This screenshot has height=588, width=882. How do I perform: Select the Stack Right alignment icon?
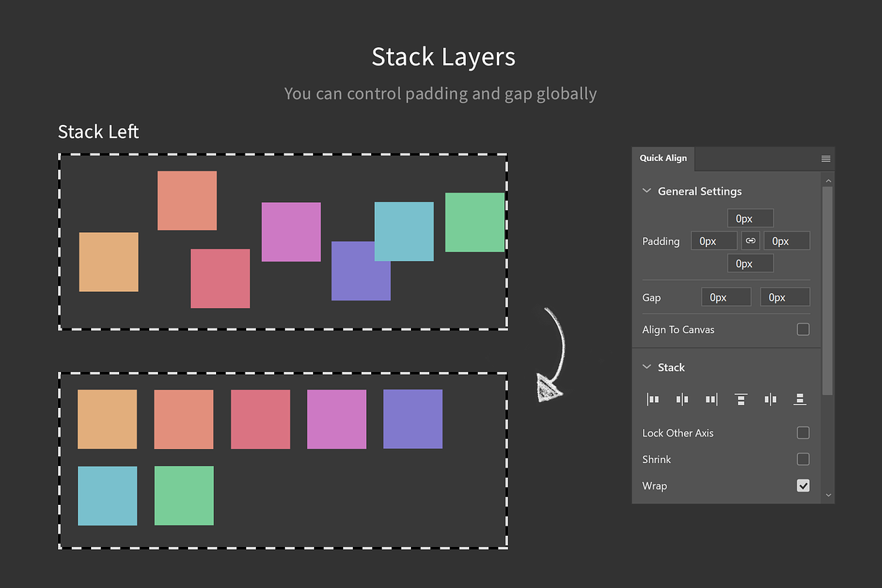(x=711, y=399)
